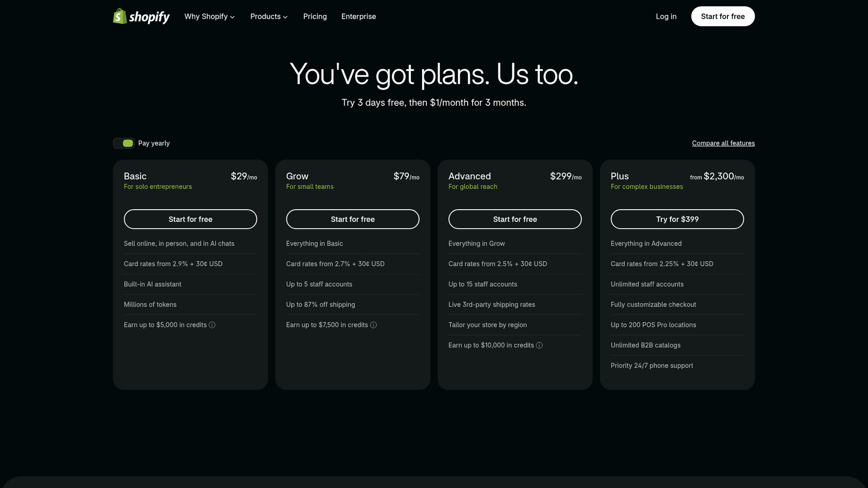Click 'Live 3rd-party shipping rates'
The height and width of the screenshot is (488, 868).
(492, 305)
